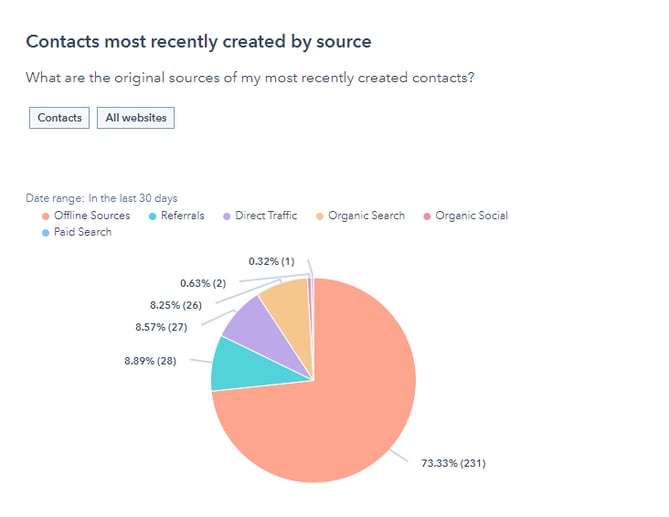Viewport: 669px width, 517px height.
Task: Toggle the Referrals legend dot
Action: 150,216
